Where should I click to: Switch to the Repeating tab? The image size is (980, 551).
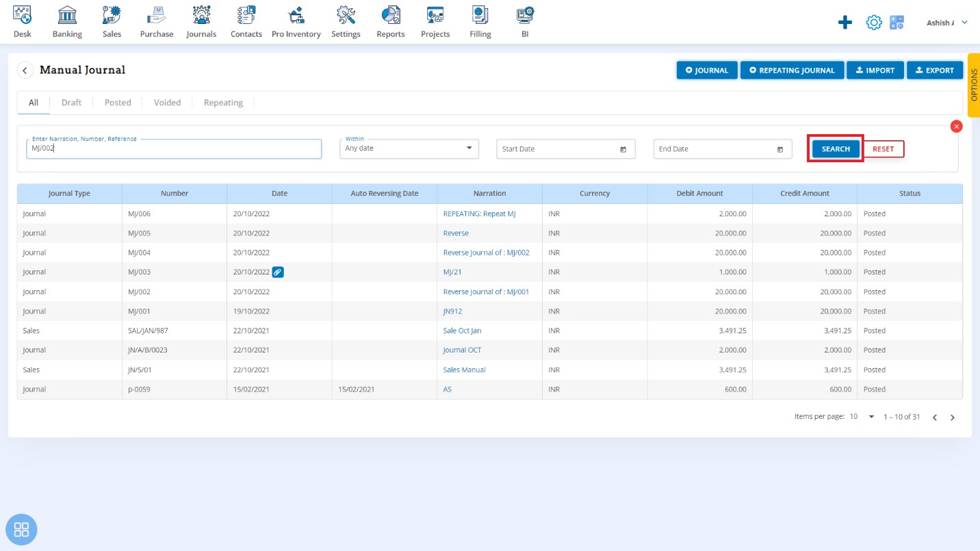click(223, 103)
